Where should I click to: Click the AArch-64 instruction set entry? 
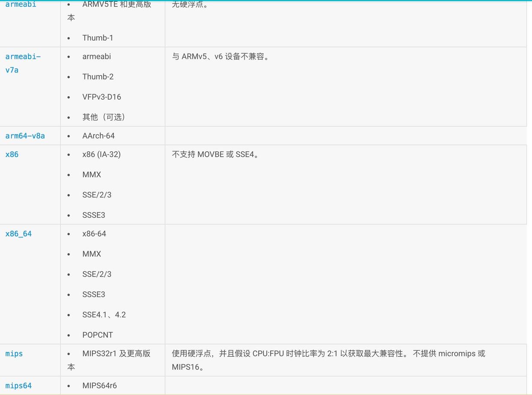[x=99, y=136]
